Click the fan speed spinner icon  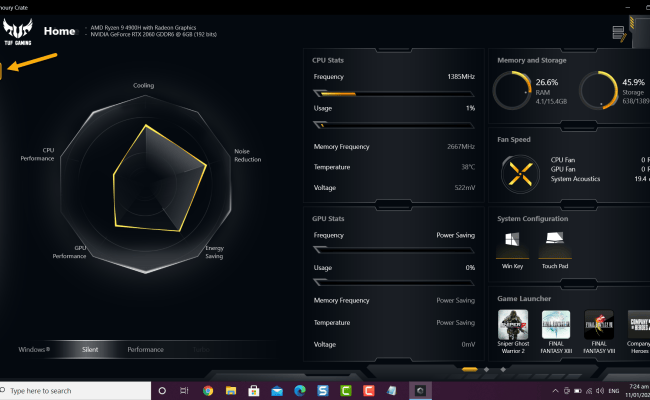[520, 174]
